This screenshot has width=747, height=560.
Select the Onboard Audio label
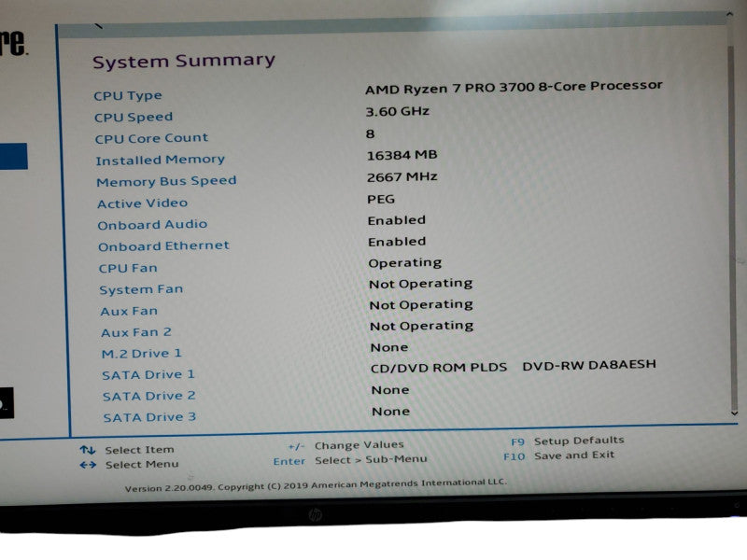[152, 225]
